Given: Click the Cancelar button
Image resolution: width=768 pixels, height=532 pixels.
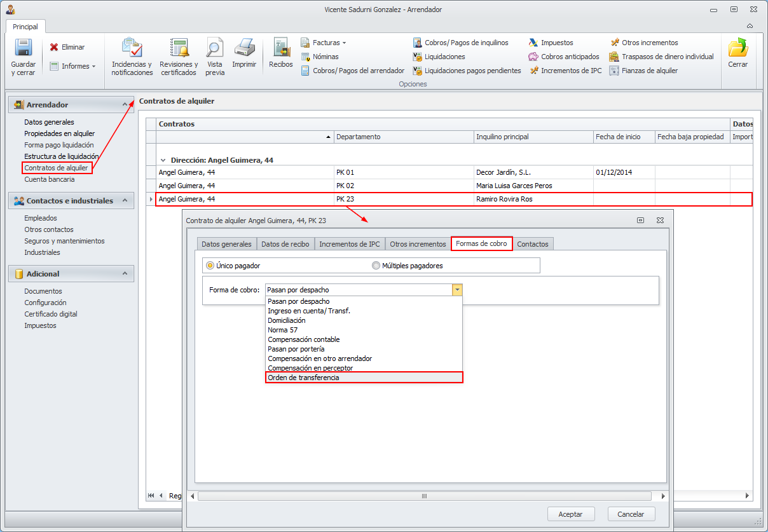Looking at the screenshot, I should coord(631,514).
